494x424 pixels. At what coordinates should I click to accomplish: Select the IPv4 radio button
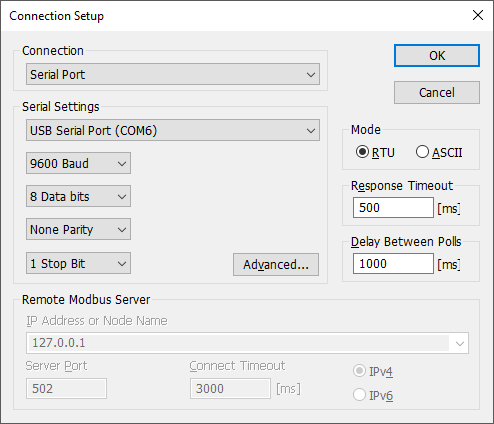(x=359, y=371)
